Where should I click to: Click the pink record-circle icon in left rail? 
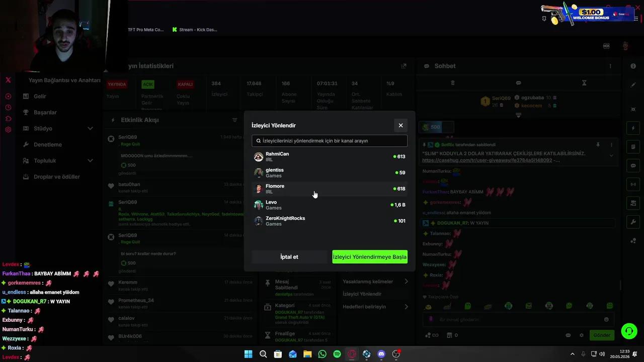[x=8, y=97]
